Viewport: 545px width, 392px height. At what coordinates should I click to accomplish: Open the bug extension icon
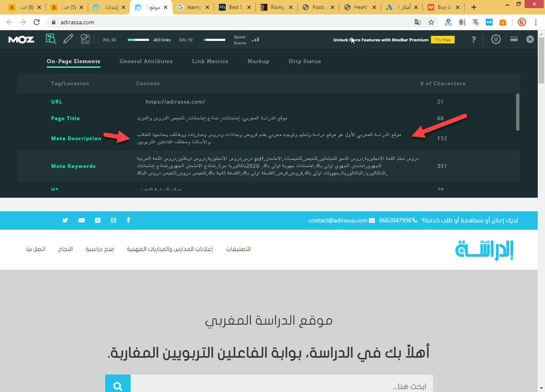coord(462,22)
